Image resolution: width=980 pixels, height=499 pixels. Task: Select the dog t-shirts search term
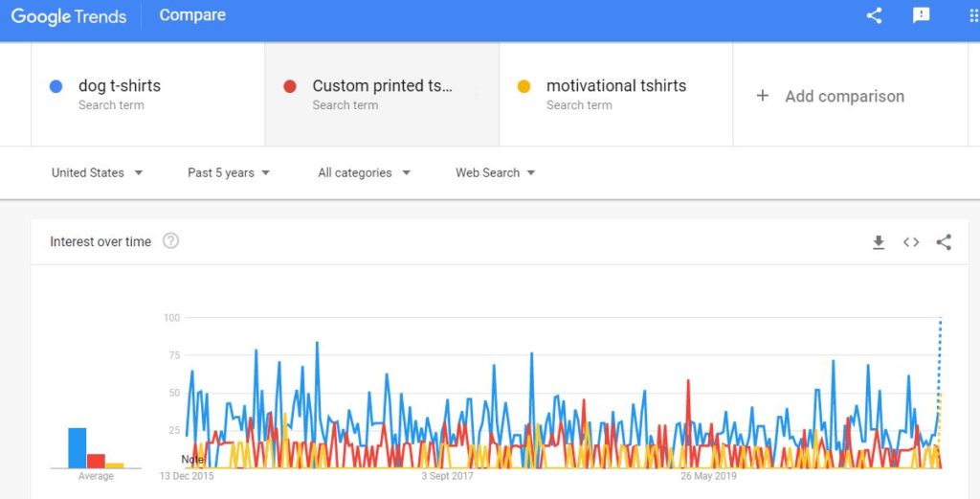click(147, 95)
